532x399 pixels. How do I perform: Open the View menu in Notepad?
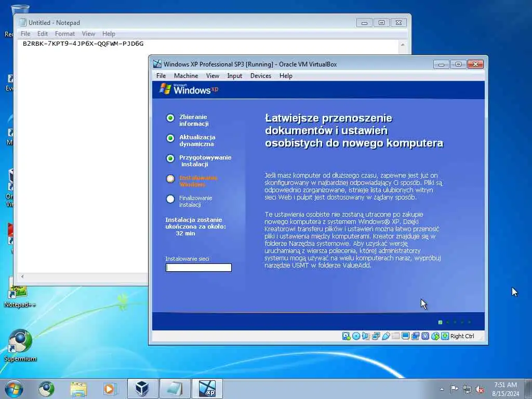click(88, 34)
